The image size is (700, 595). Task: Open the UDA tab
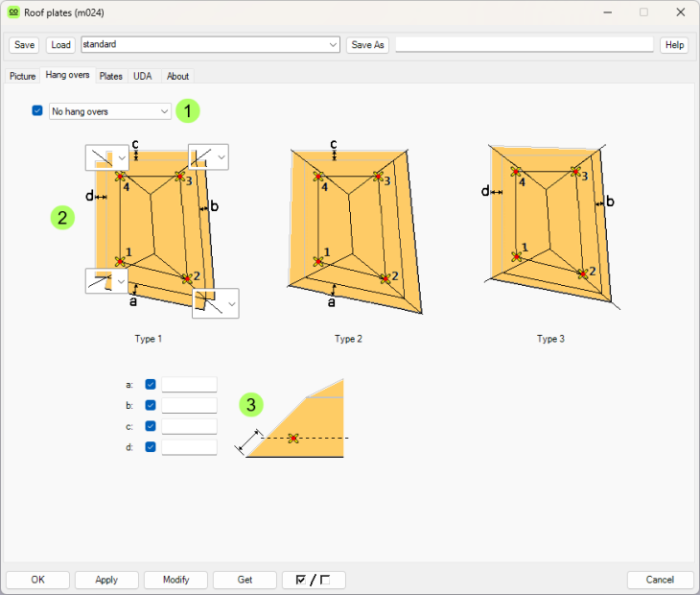pyautogui.click(x=142, y=76)
